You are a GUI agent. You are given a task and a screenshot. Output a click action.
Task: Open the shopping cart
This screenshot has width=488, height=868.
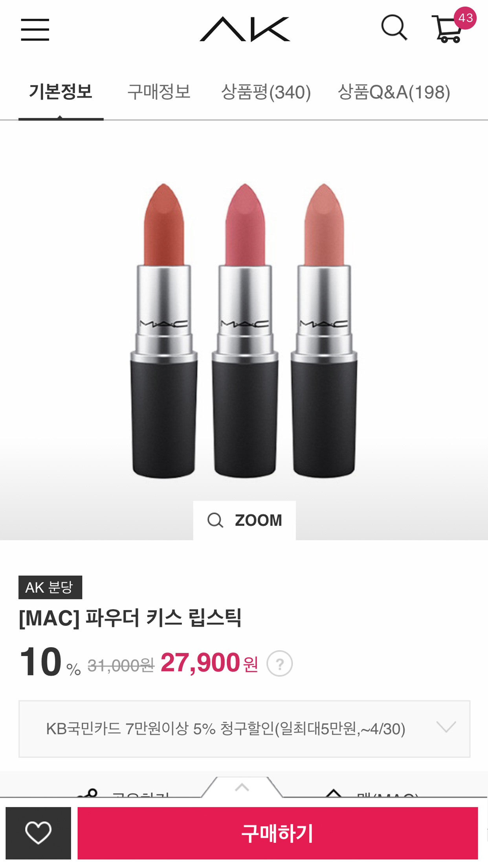[x=447, y=29]
